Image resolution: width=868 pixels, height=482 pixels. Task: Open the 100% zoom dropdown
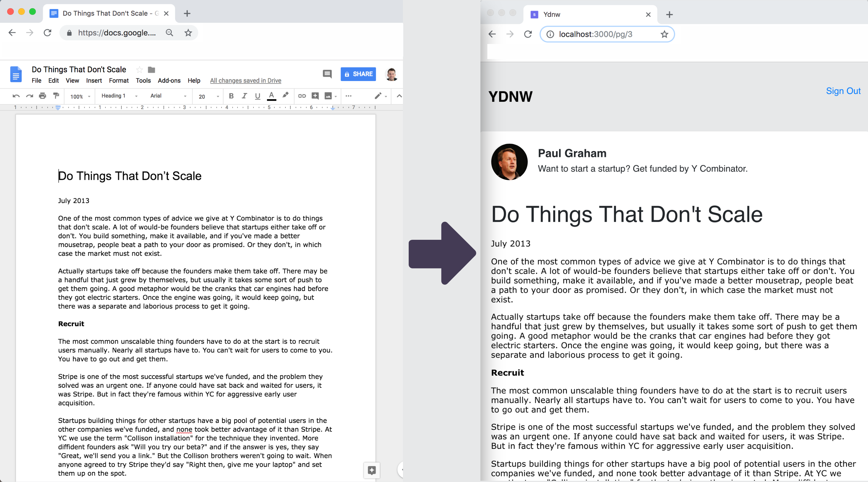pos(80,97)
